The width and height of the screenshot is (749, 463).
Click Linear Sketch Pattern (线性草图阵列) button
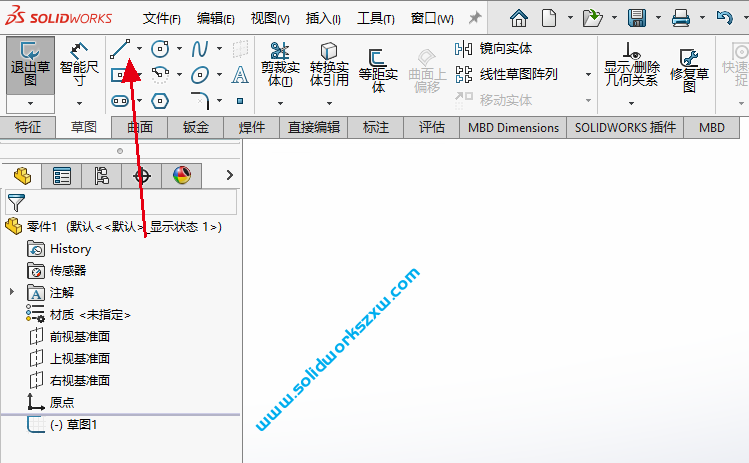[508, 74]
